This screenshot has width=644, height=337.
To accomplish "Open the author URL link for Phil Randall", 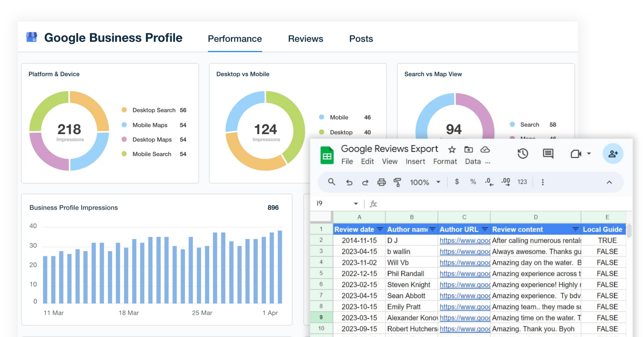I will pyautogui.click(x=465, y=274).
